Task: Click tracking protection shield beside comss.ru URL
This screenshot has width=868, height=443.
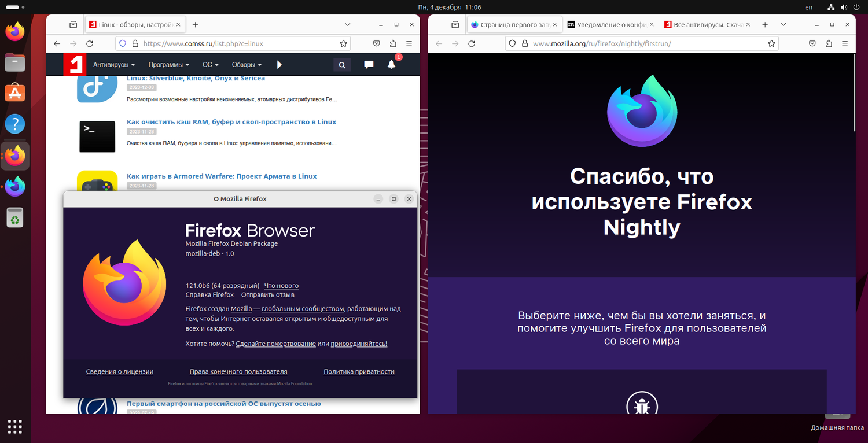Action: [122, 43]
